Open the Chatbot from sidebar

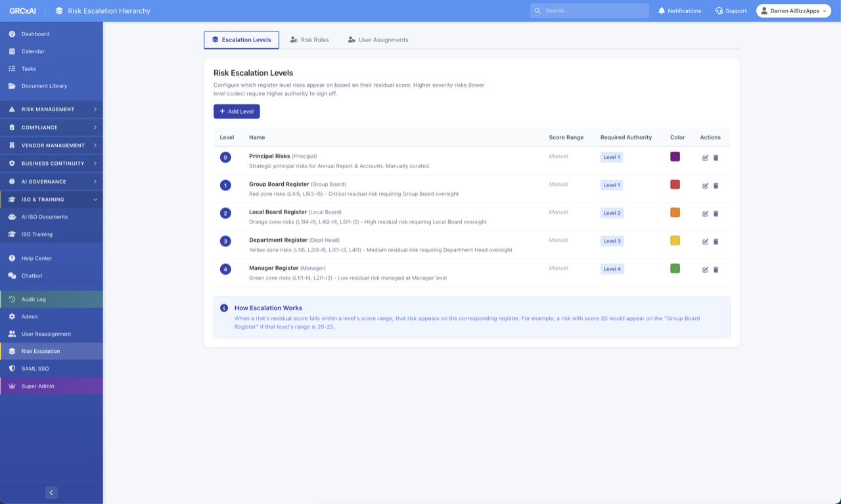click(x=32, y=276)
